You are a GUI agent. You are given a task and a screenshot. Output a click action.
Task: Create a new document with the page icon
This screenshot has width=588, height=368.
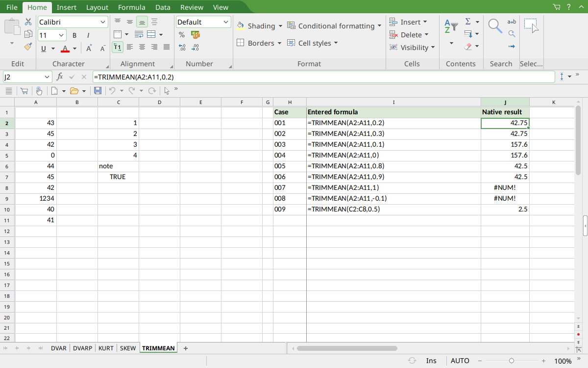[54, 91]
